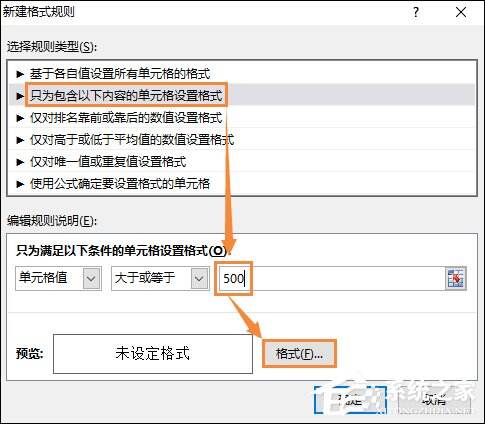
Task: Select rule type 仅对高于或低于平均值的数值设置格式
Action: click(x=242, y=139)
